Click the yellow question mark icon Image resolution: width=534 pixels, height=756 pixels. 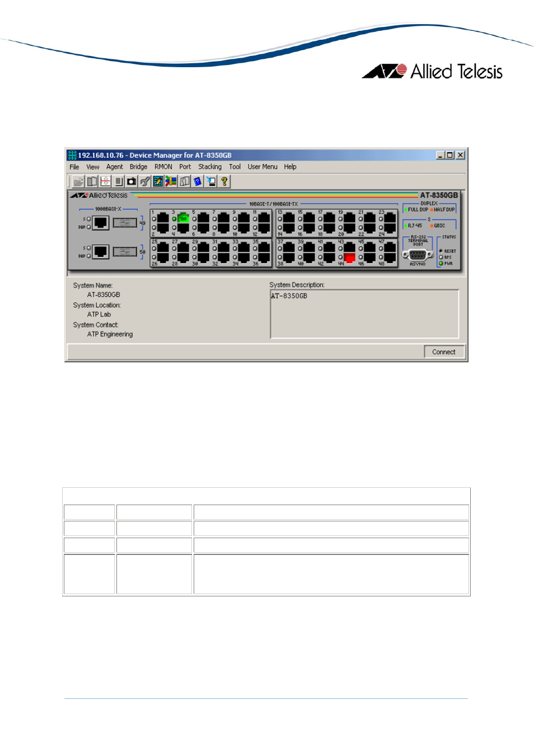[224, 181]
